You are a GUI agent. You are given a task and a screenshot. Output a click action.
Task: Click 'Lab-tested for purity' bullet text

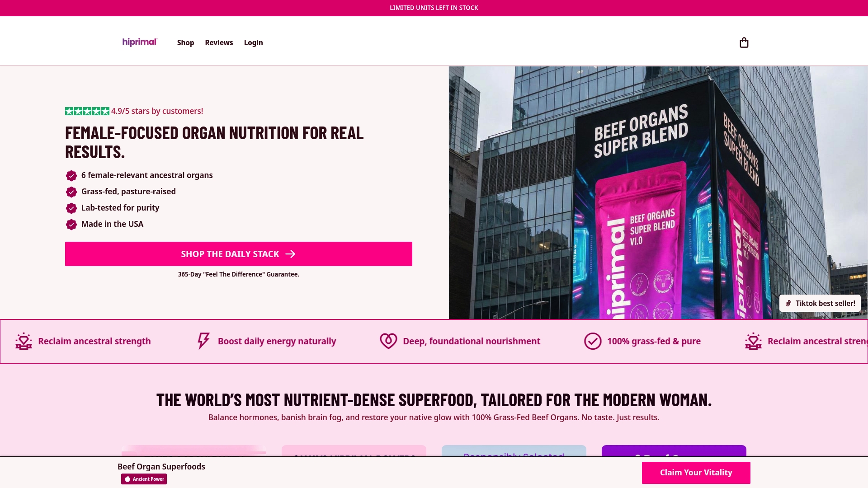(x=120, y=208)
